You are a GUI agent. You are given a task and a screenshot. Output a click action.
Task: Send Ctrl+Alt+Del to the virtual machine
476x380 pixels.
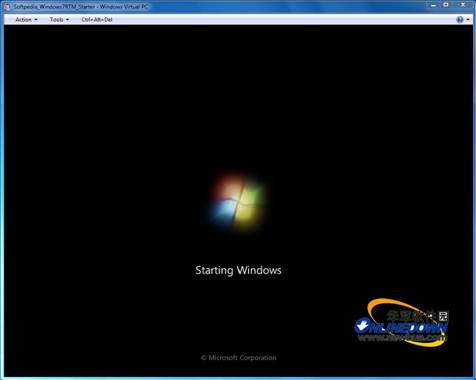point(97,20)
